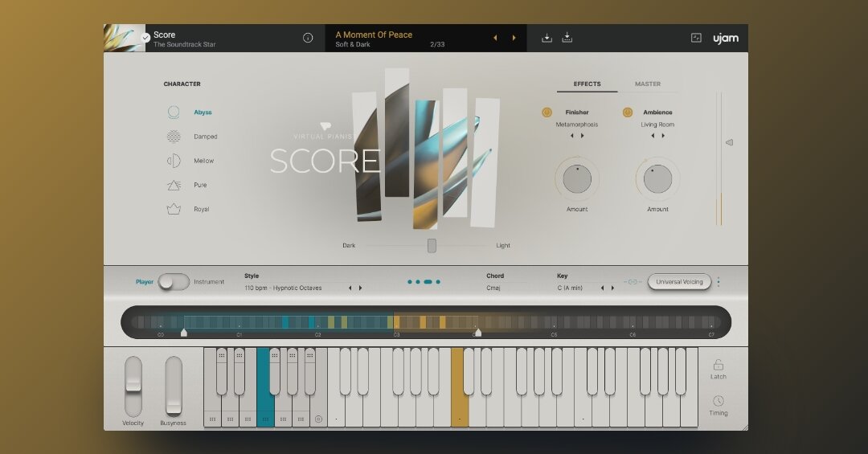This screenshot has height=454, width=868.
Task: Select previous Key arrow
Action: tap(602, 288)
